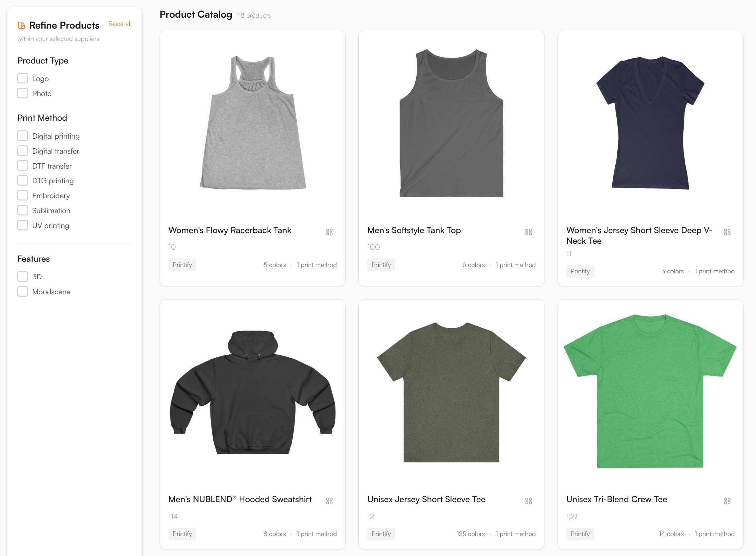756x556 pixels.
Task: Check the Logo product type filter
Action: pyautogui.click(x=23, y=78)
